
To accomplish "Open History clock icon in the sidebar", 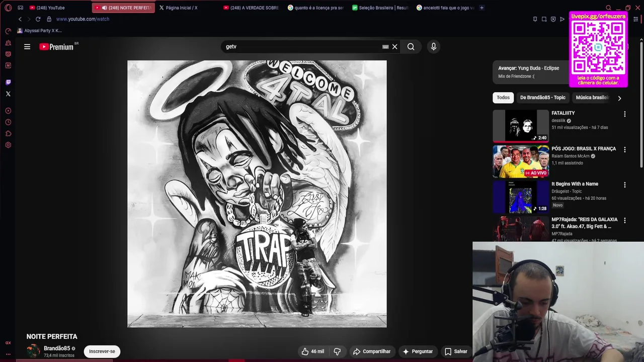I will (x=8, y=122).
